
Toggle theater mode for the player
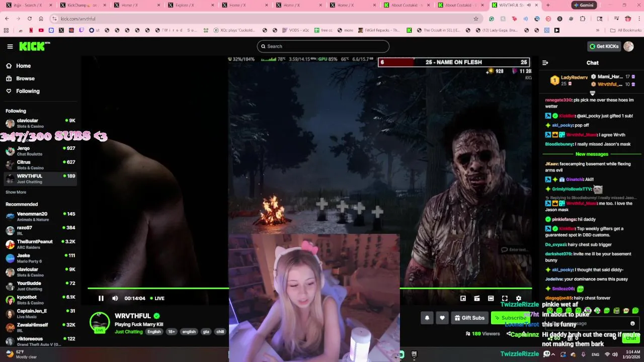[x=491, y=298]
